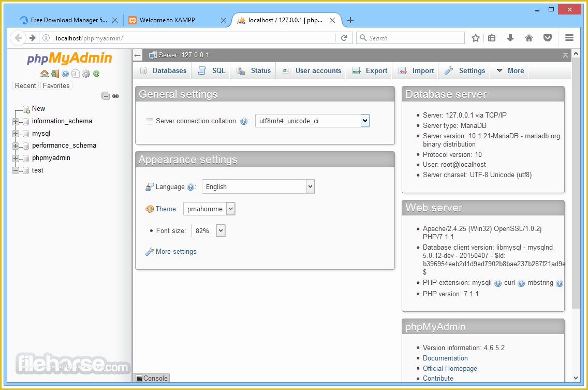Open the Export tab
The width and height of the screenshot is (588, 390).
pos(370,70)
